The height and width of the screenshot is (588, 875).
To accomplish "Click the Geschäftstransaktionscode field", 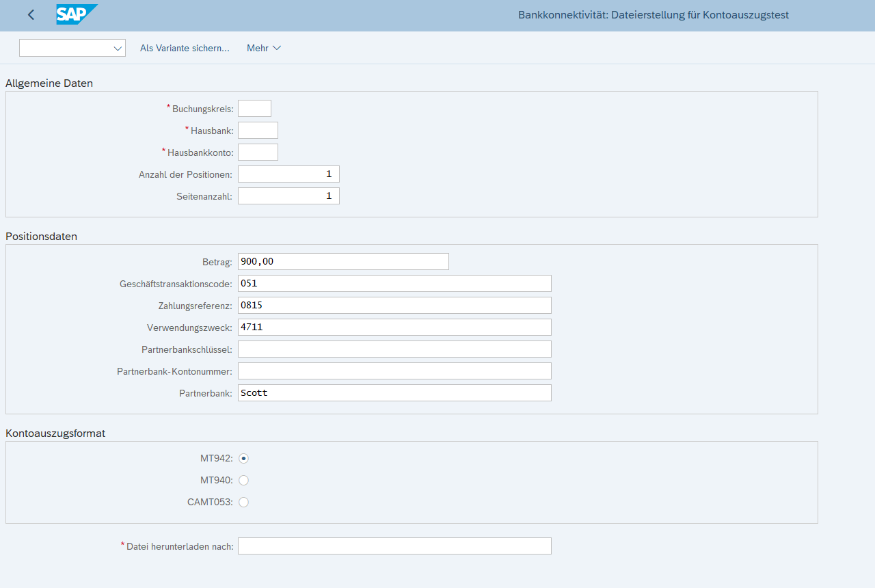I will [x=394, y=284].
